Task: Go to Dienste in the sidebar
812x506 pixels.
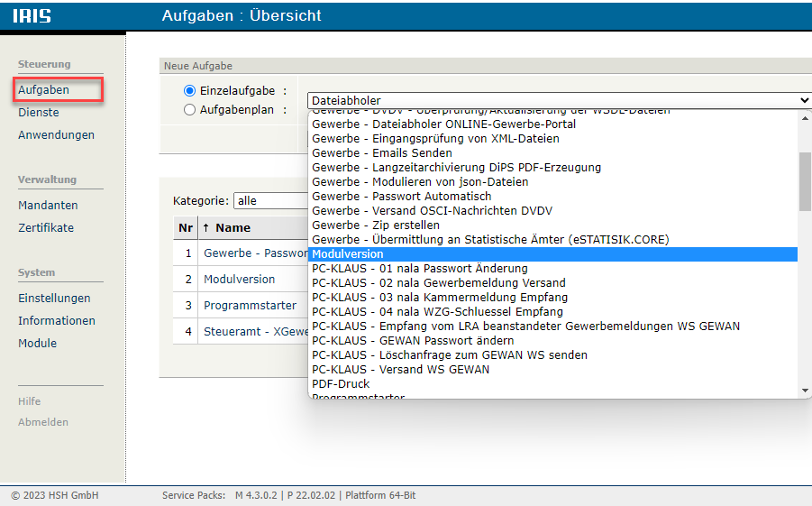Action: coord(39,113)
